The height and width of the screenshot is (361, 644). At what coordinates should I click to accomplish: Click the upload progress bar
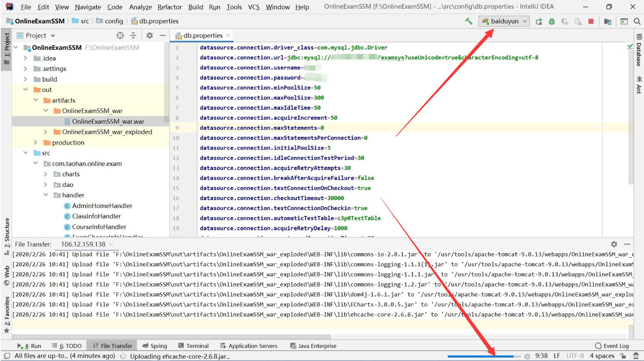point(484,356)
